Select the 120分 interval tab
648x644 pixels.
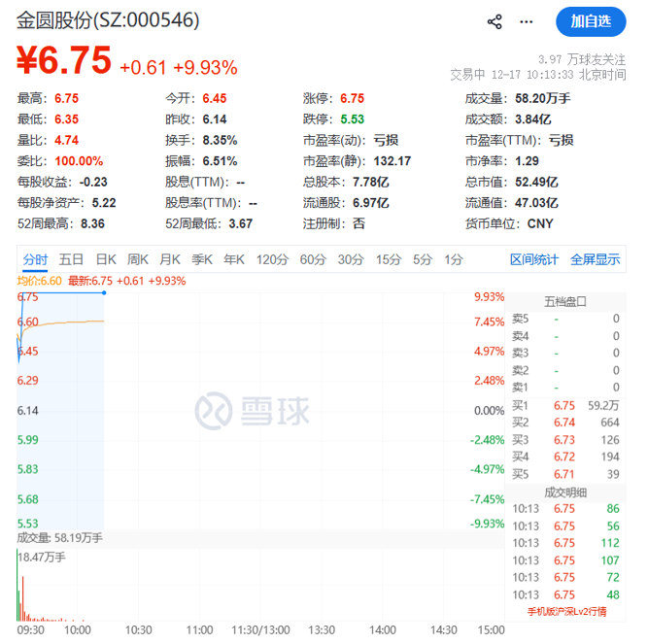point(272,259)
